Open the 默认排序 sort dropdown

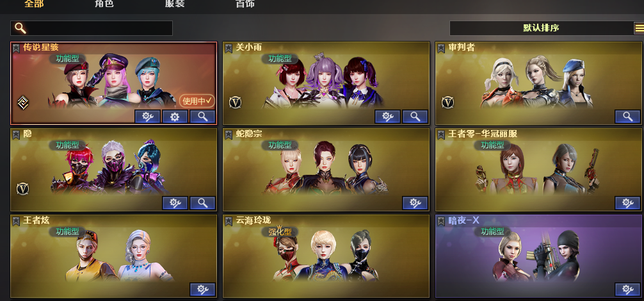tap(541, 28)
